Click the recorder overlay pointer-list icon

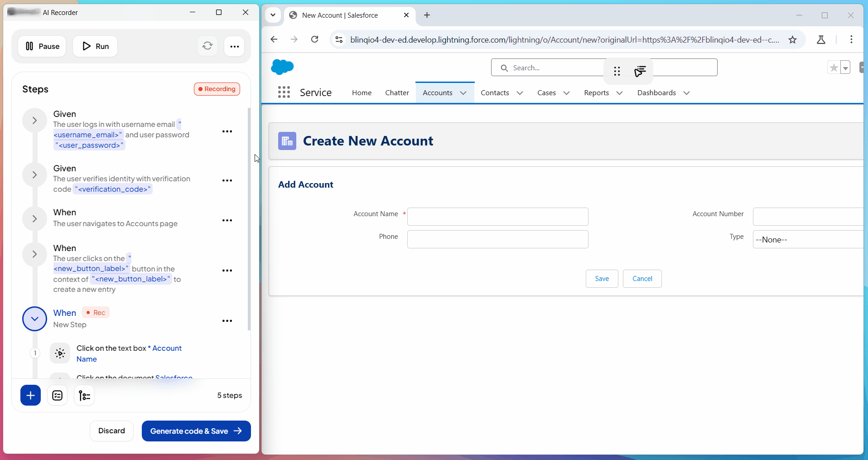pos(640,71)
